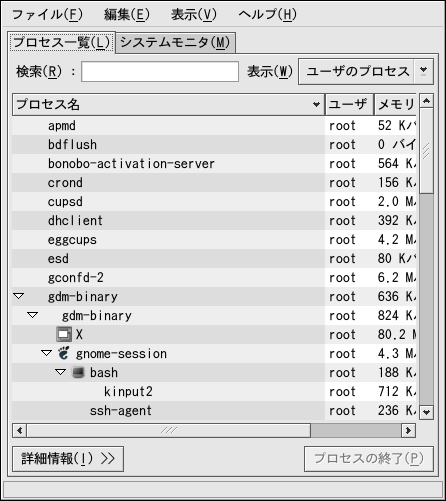The height and width of the screenshot is (501, 446).
Task: Click the sort arrow in プロセス名 column header
Action: pos(316,105)
